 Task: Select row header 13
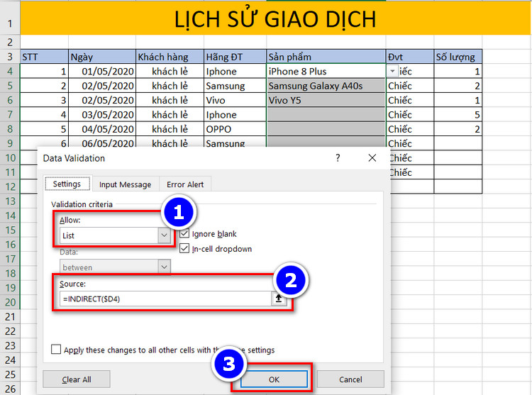(x=10, y=201)
